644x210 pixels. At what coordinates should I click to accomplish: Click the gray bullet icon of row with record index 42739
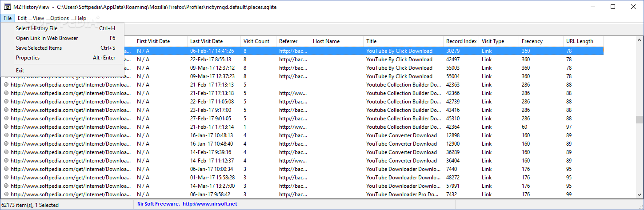[6, 102]
